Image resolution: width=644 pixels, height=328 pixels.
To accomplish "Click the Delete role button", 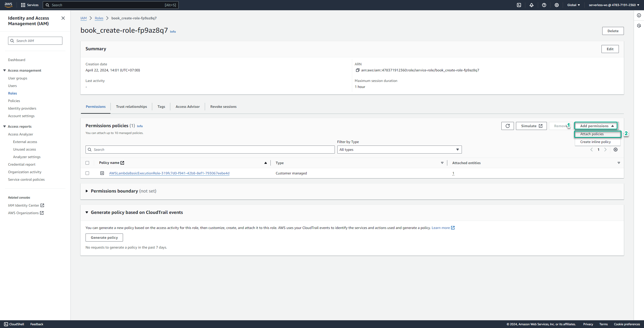I will [613, 31].
